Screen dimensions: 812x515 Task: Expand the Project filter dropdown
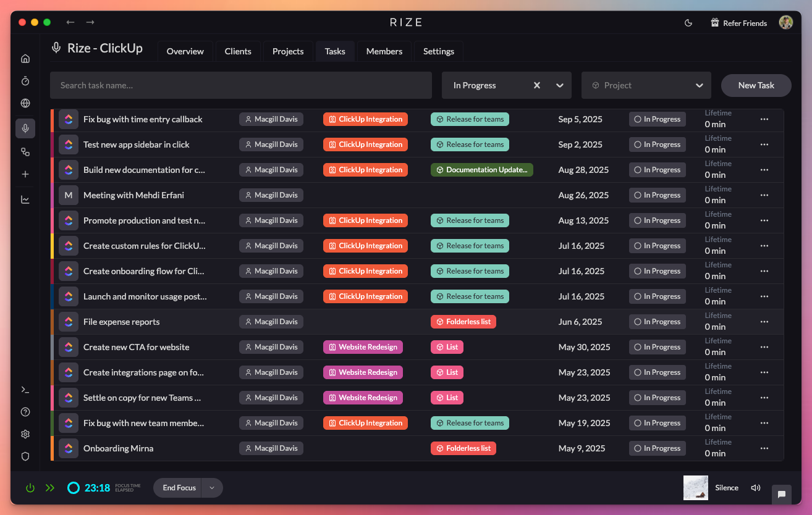[x=700, y=85]
